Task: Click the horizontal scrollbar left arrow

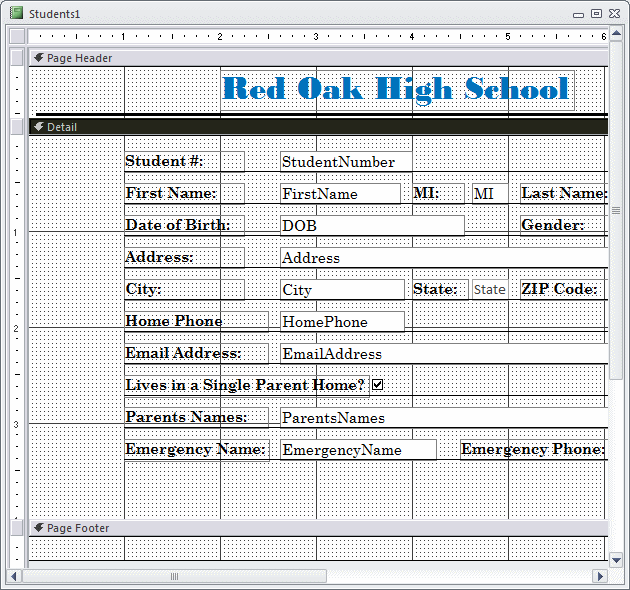Action: click(14, 577)
